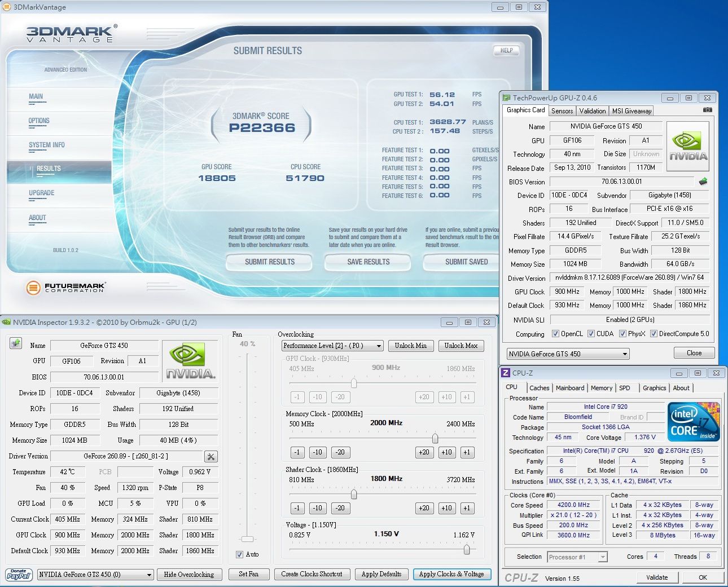Click the Driver Version field in NVIDIA Inspector
728x587 pixels.
(126, 456)
